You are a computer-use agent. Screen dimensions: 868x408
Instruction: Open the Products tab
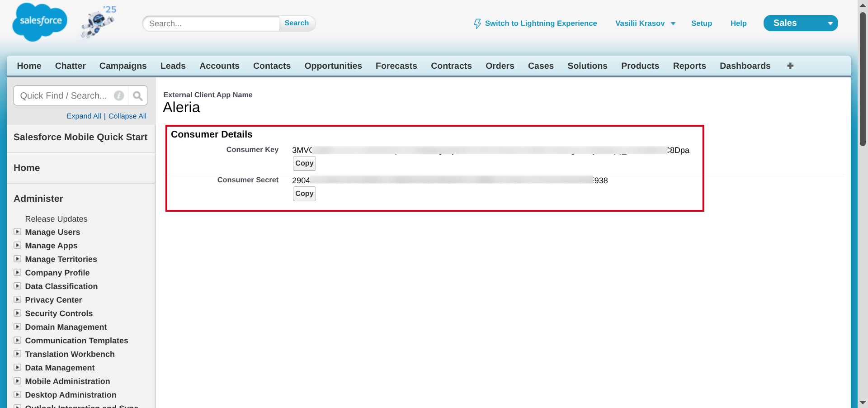pos(640,66)
